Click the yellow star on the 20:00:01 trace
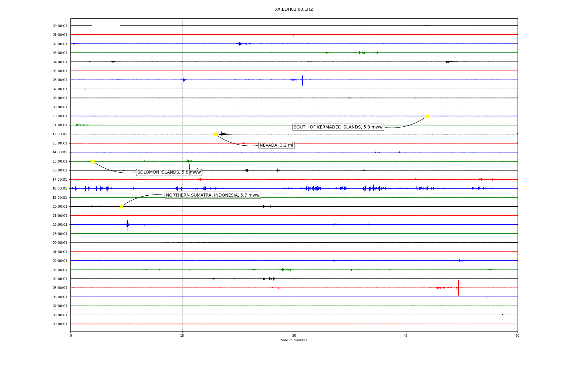The image size is (588, 368). pos(121,206)
